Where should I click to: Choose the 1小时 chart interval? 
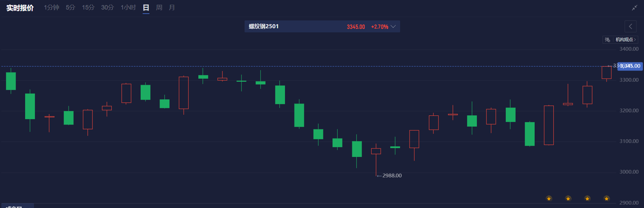128,7
